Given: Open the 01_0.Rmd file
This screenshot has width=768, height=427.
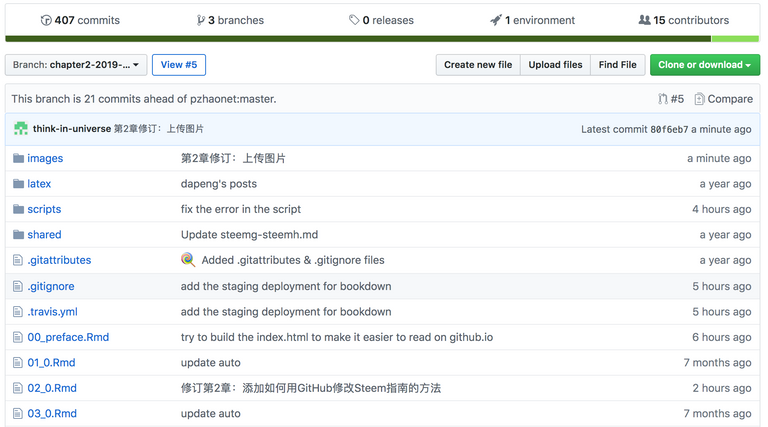Looking at the screenshot, I should click(x=51, y=362).
